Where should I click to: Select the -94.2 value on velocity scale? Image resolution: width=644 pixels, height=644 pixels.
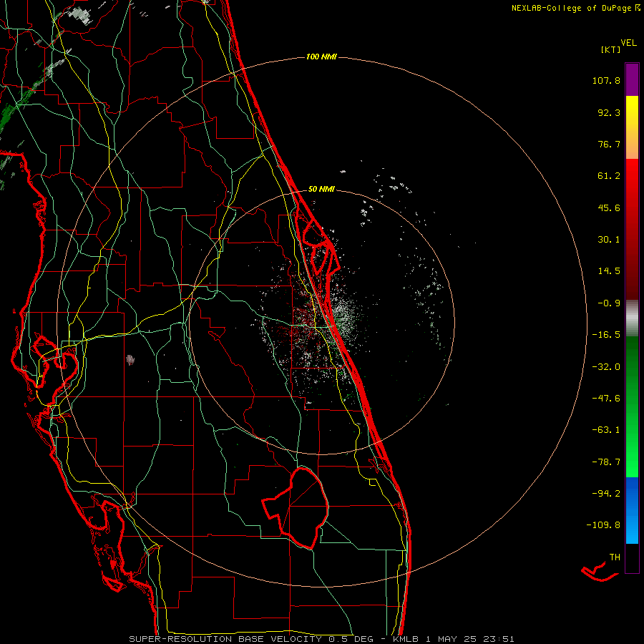coord(606,493)
